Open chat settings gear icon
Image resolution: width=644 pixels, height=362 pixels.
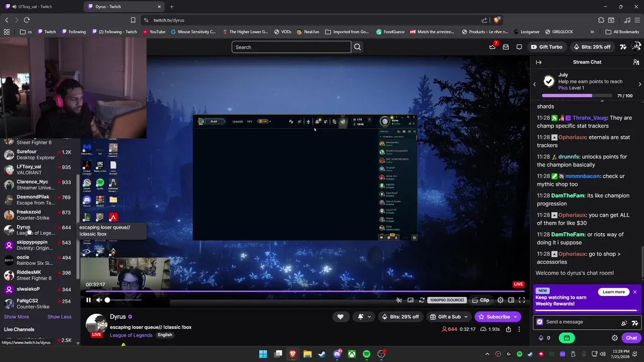click(614, 338)
